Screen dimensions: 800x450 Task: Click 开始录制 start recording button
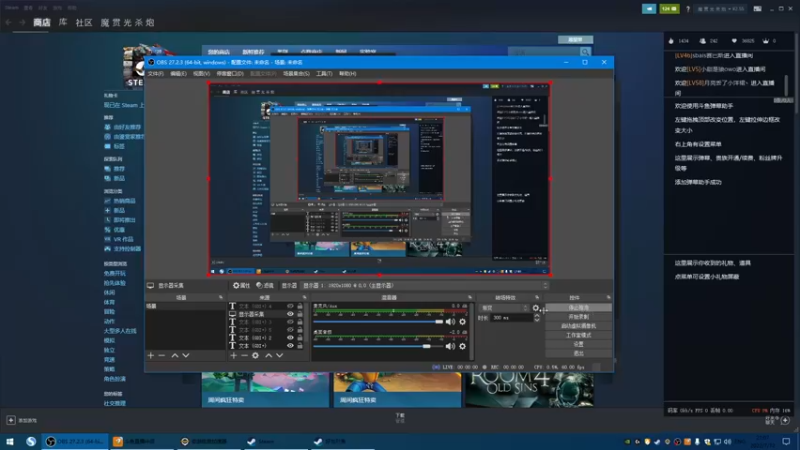tap(579, 317)
